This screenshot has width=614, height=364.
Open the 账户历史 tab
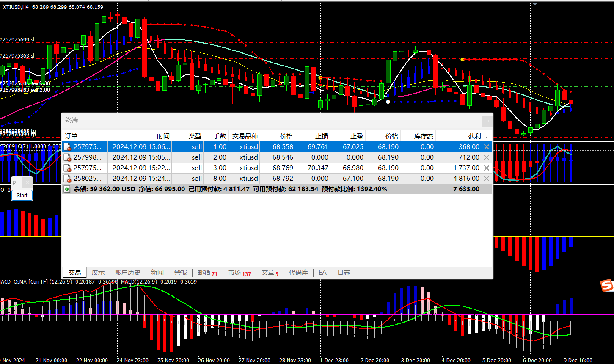click(128, 273)
